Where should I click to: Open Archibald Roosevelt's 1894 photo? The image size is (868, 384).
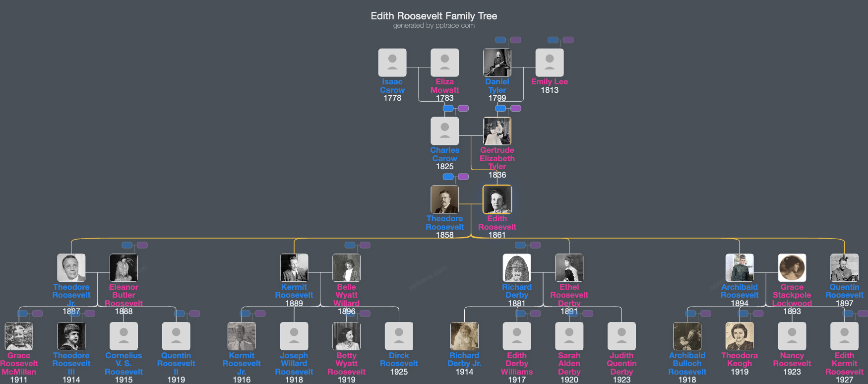coord(740,268)
